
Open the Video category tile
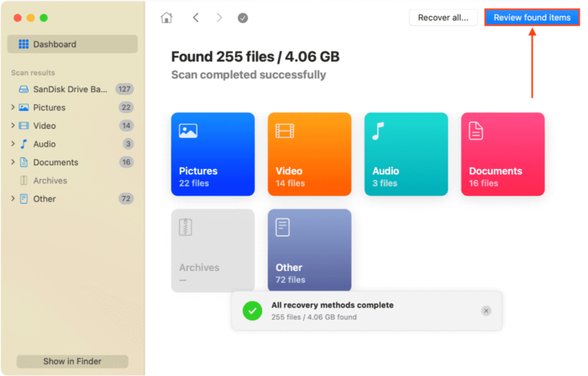(x=309, y=154)
